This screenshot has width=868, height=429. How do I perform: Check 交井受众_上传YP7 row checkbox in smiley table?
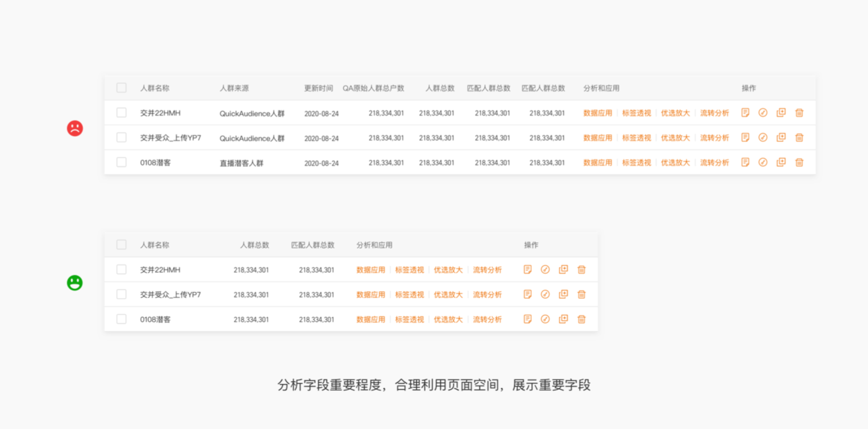pos(121,295)
